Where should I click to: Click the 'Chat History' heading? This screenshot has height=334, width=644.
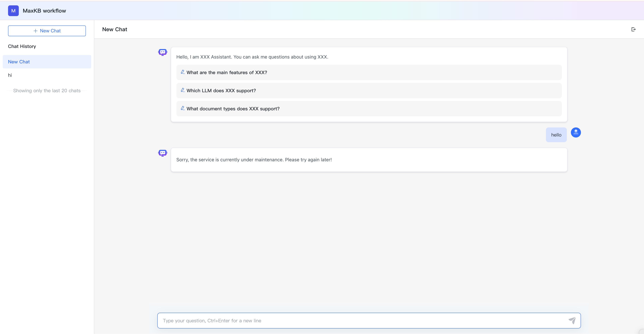click(x=22, y=46)
